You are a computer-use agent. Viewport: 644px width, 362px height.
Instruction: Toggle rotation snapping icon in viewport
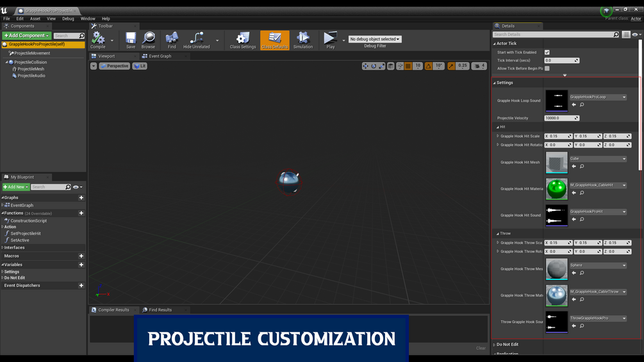pos(429,66)
